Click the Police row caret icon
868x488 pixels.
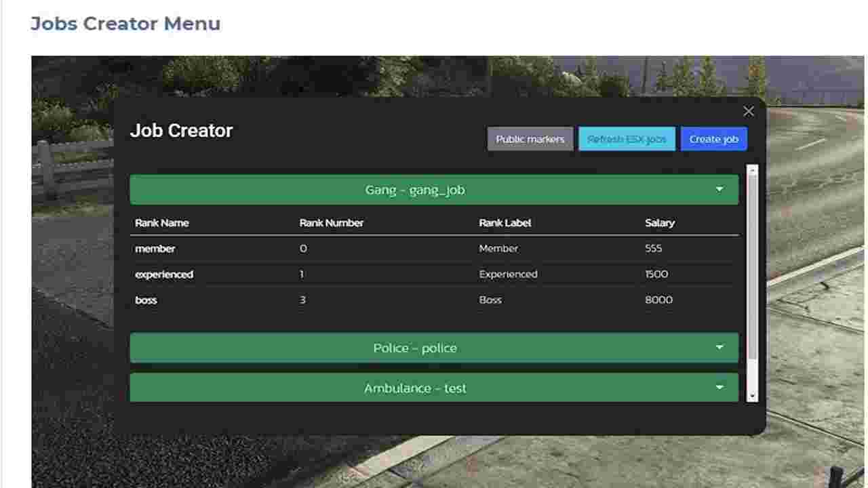719,348
